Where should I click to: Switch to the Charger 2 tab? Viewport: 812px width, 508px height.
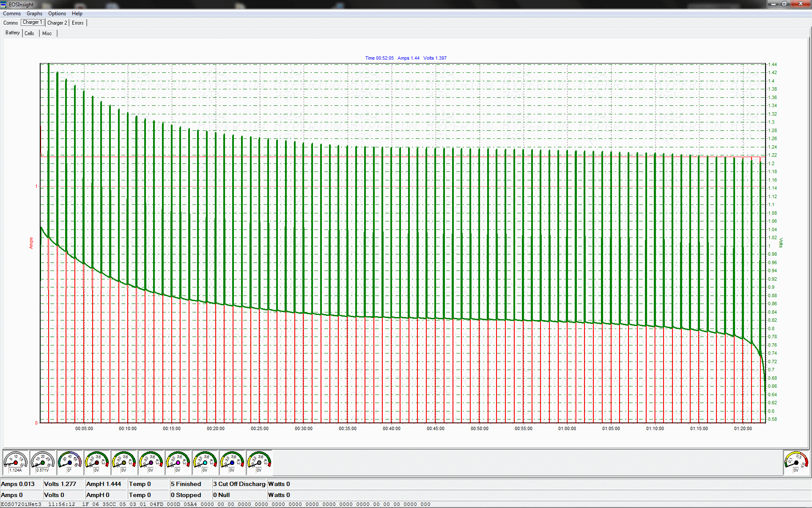coord(57,23)
